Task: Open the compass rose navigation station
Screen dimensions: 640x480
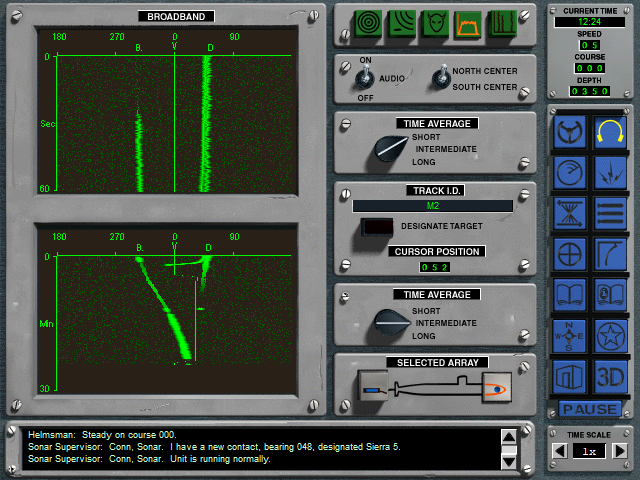Action: click(570, 336)
